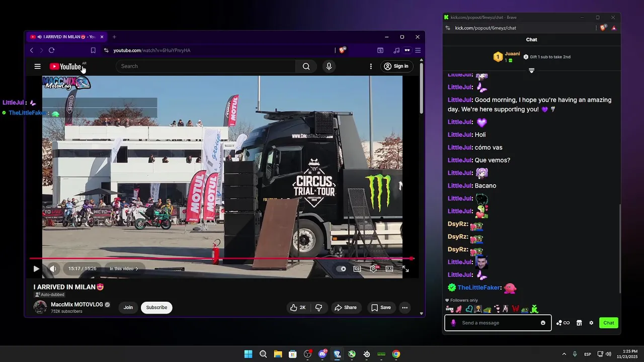Open Kick chat settings gear
Image resolution: width=644 pixels, height=362 pixels.
591,323
